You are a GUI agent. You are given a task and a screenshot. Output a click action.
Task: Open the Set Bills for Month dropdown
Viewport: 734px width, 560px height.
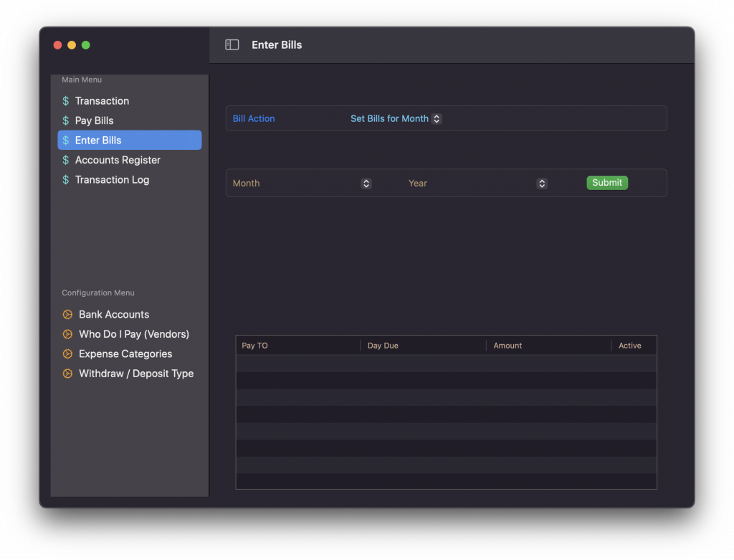(x=437, y=119)
